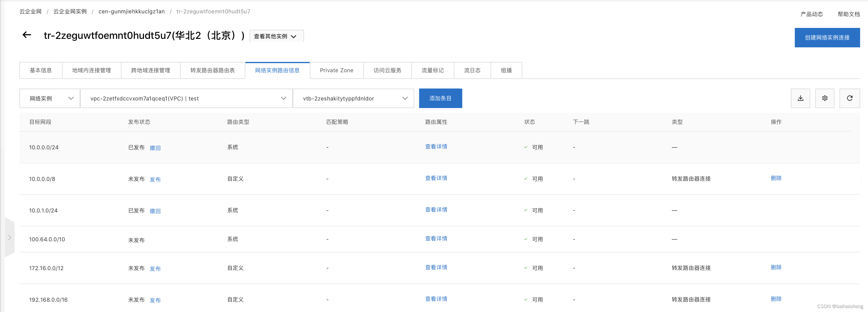Switch to the 转发路由器路由表 tab

pyautogui.click(x=213, y=70)
